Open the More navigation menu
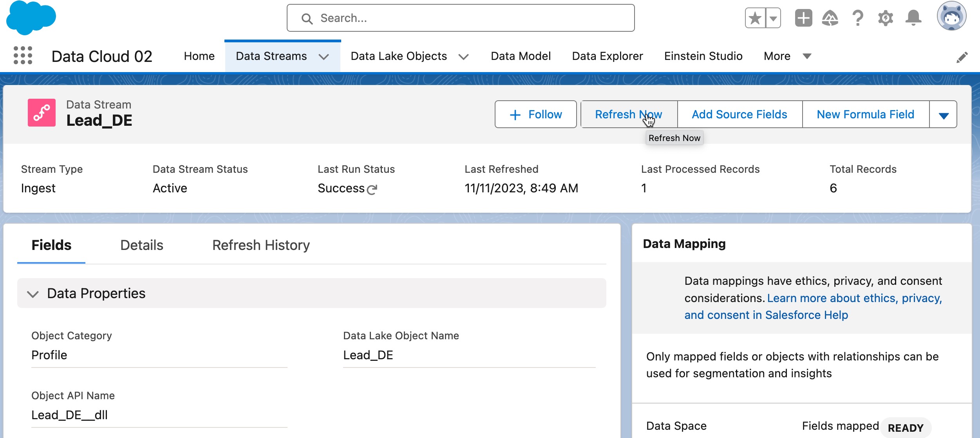Viewport: 980px width, 438px height. pyautogui.click(x=787, y=56)
